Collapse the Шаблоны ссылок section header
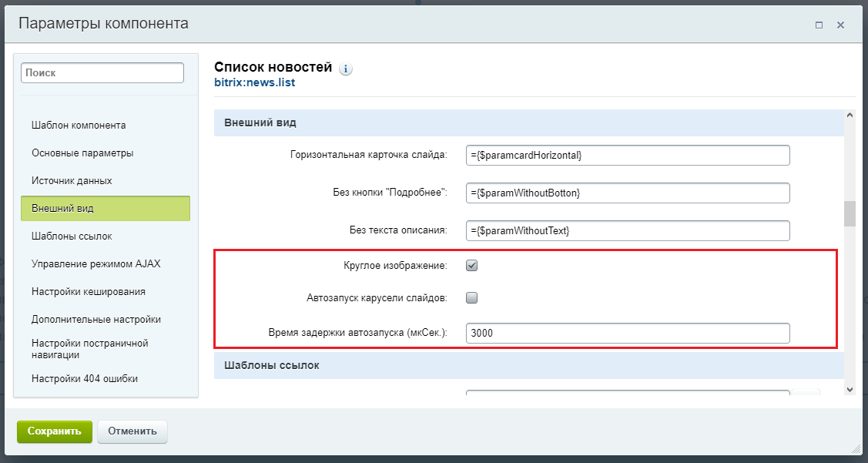 (x=528, y=365)
